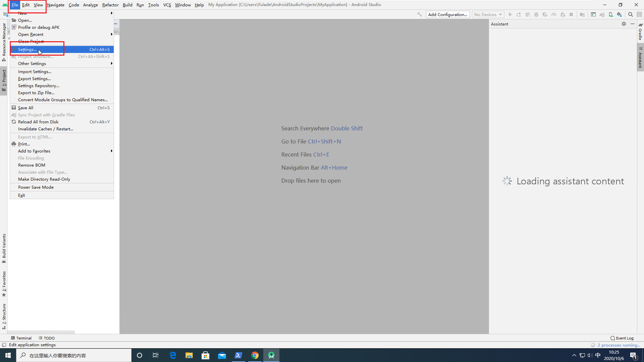Click the Windows taskbar search box
The height and width of the screenshot is (362, 644).
point(74,355)
